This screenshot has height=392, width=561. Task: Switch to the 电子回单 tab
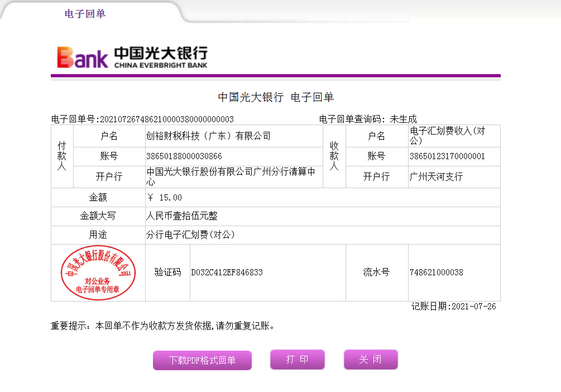tap(85, 14)
